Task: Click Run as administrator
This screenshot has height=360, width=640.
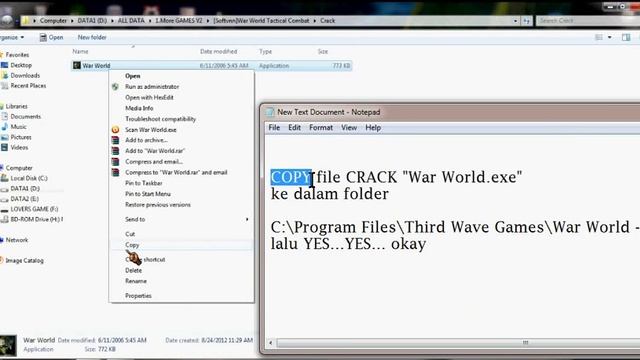Action: [152, 87]
